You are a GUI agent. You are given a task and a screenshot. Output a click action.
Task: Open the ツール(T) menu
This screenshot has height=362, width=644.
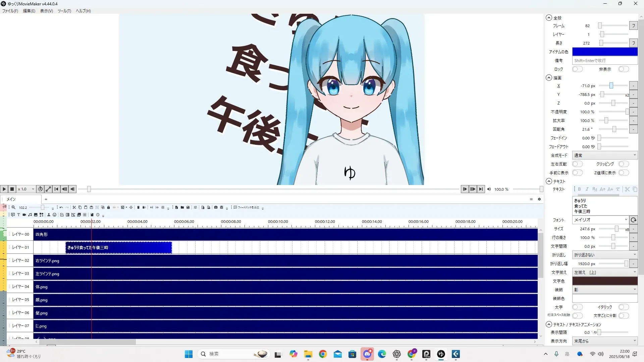click(x=64, y=11)
